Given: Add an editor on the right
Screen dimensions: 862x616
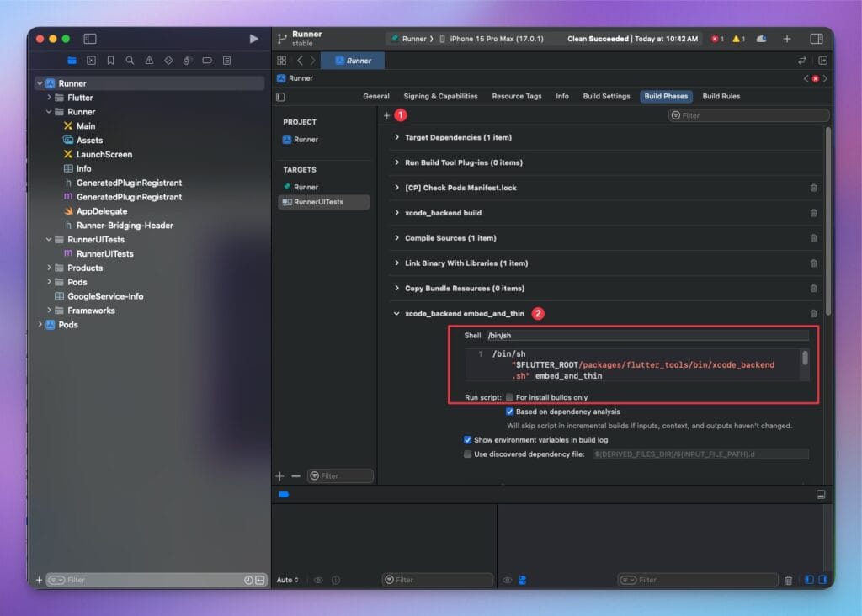Looking at the screenshot, I should click(x=823, y=61).
